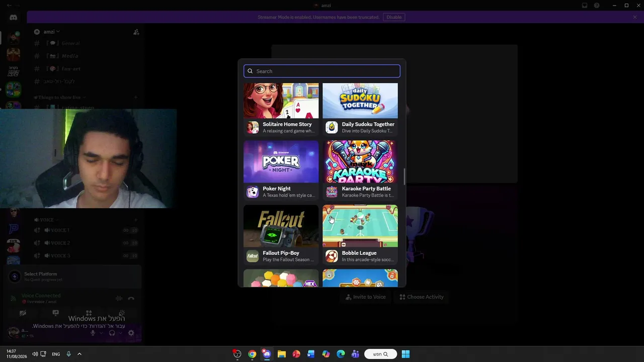Open the Windows Start menu
Screen dimensions: 644x362
click(406, 354)
